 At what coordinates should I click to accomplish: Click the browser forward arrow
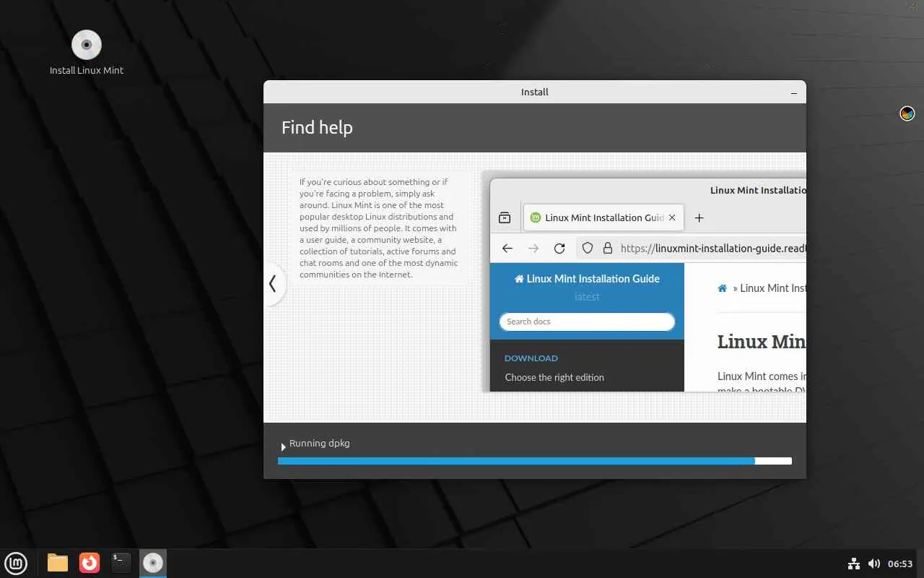(533, 248)
